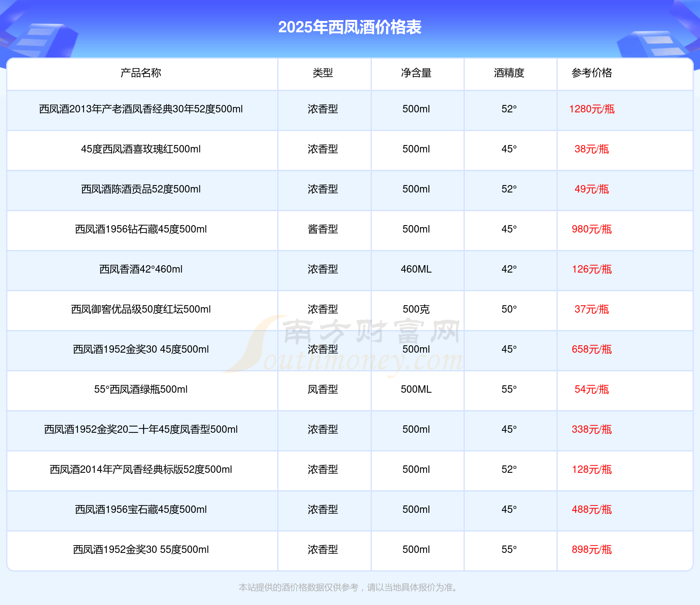
Task: Click 45° in the 喜玫瑰红 row
Action: click(x=509, y=149)
